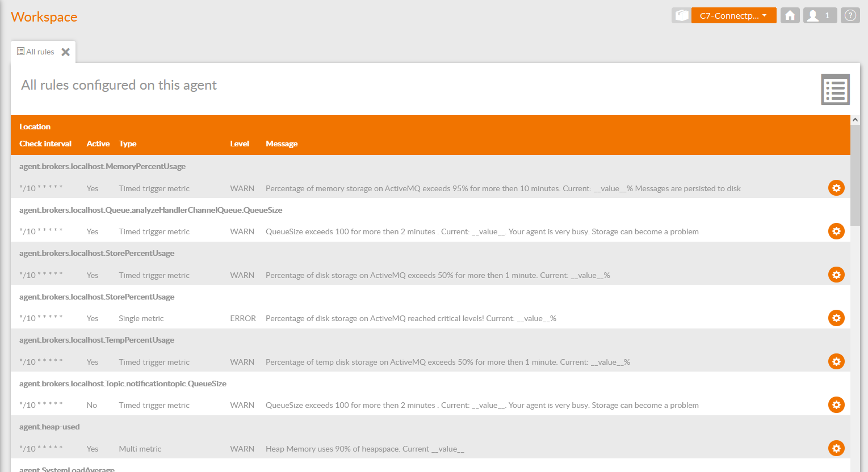This screenshot has width=868, height=472.
Task: Select the agent.brokers.localhost.TempPercentUsage rule row
Action: pyautogui.click(x=97, y=340)
